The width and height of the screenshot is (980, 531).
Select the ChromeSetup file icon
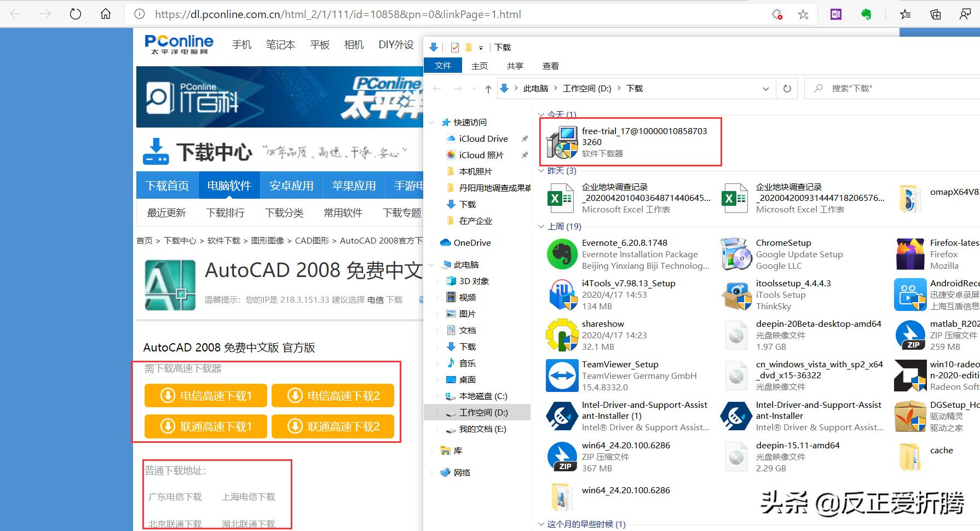[736, 255]
